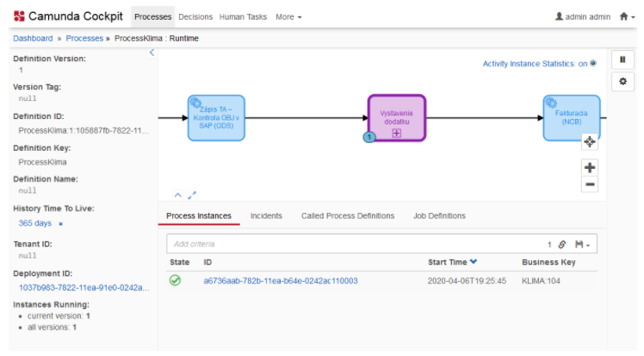This screenshot has height=356, width=644.
Task: Toggle Activity Instance Statistics on/off
Action: pyautogui.click(x=592, y=63)
